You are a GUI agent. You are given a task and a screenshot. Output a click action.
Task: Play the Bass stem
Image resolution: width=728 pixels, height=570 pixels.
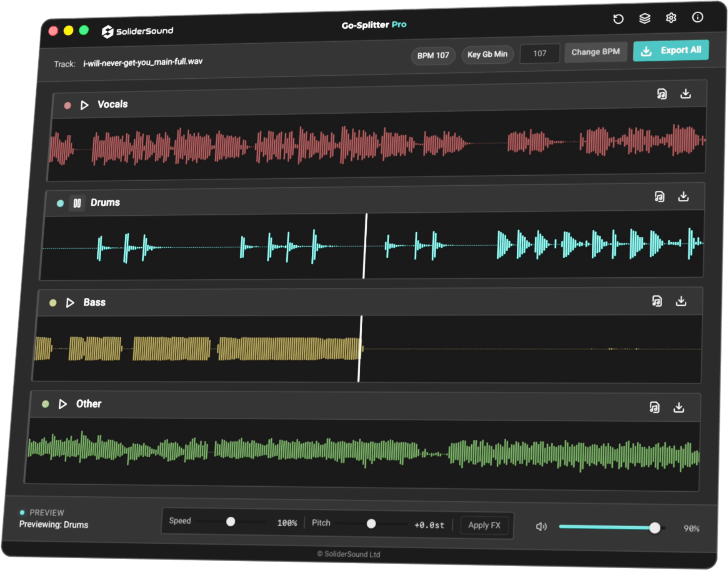[70, 303]
